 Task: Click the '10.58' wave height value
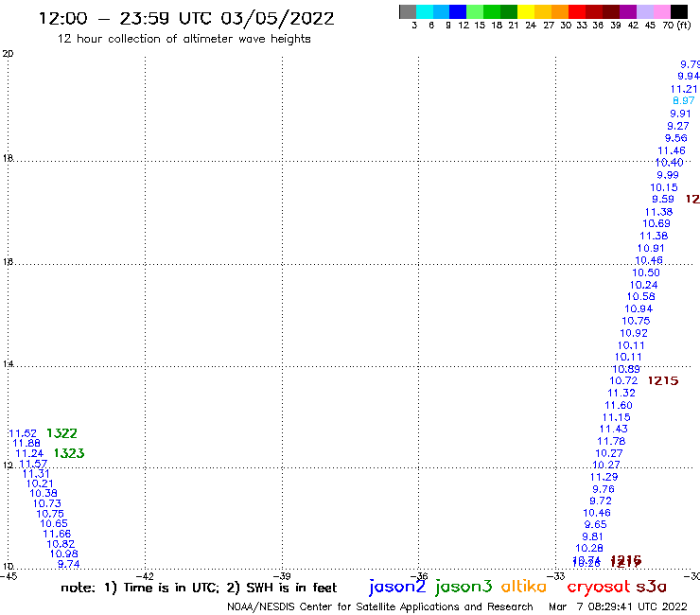[641, 296]
